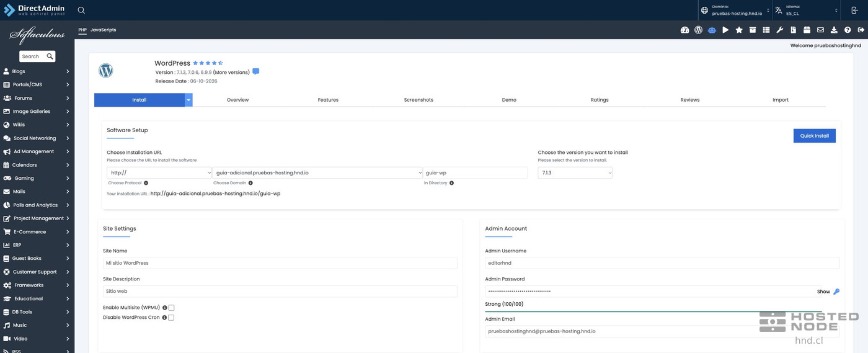Click info icon next to Enable Multisite

[x=165, y=308]
